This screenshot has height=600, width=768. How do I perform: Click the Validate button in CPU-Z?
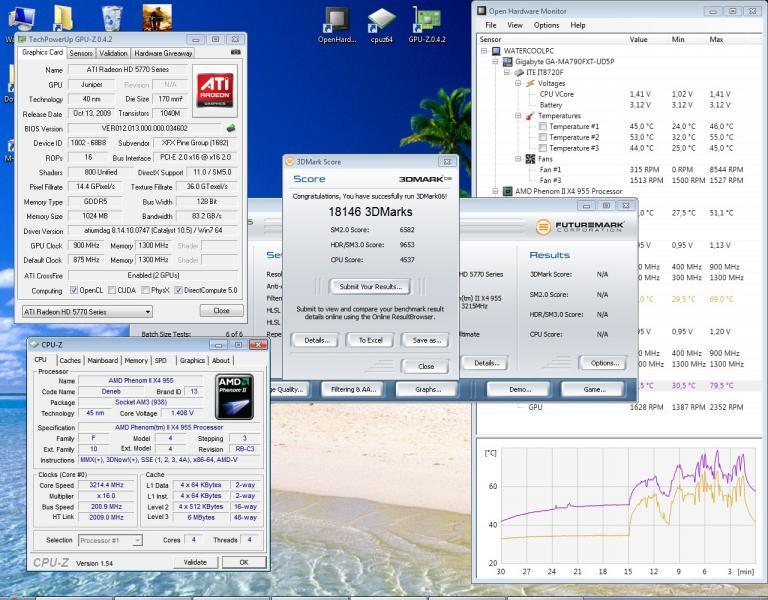coord(195,562)
